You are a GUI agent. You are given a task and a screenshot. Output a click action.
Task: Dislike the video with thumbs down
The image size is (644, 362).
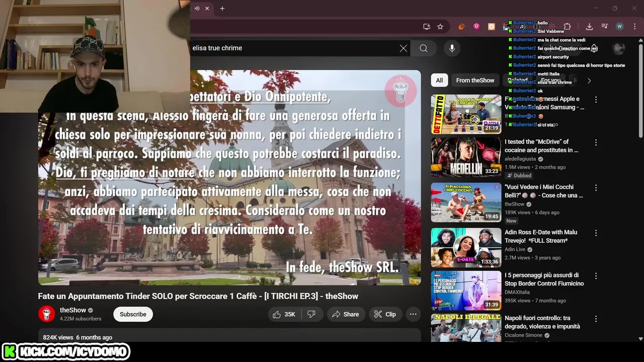[x=311, y=314]
